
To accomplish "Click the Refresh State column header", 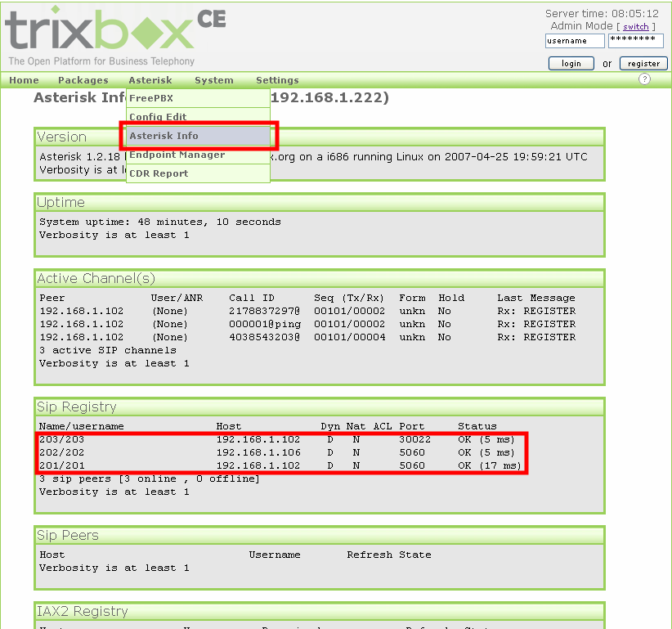I will (389, 555).
